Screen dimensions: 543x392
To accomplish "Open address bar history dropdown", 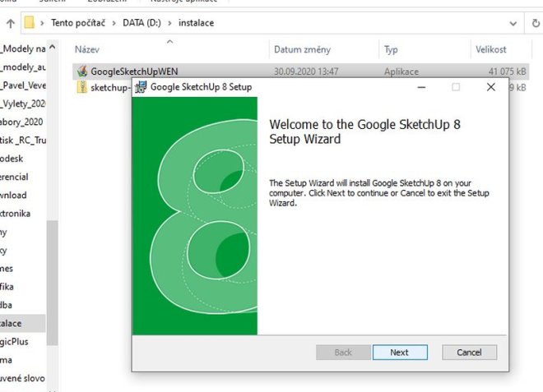I will coord(513,24).
